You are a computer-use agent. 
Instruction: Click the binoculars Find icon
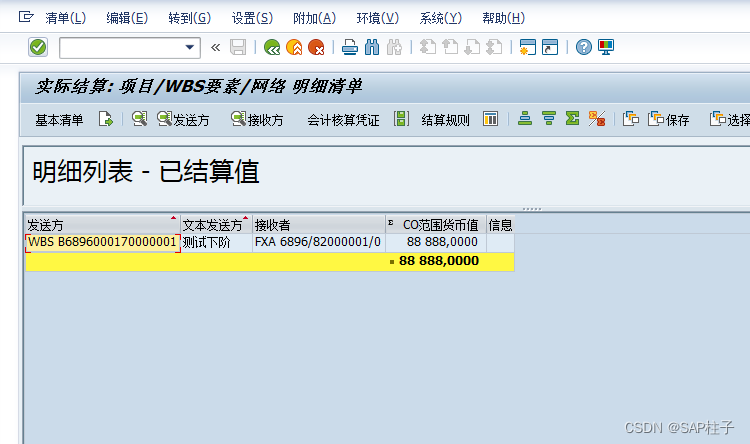coord(372,47)
